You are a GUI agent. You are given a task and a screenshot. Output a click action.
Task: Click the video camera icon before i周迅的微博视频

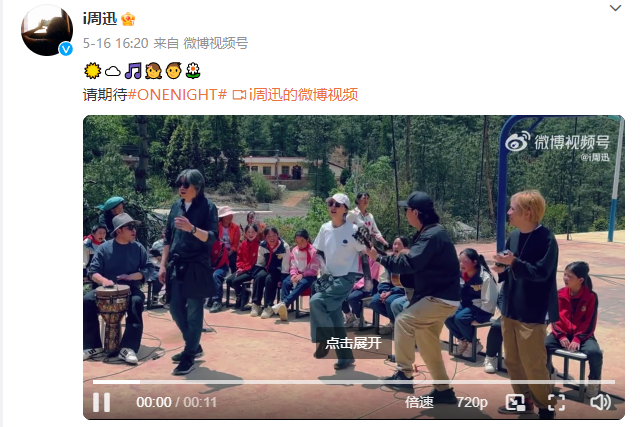tap(239, 95)
